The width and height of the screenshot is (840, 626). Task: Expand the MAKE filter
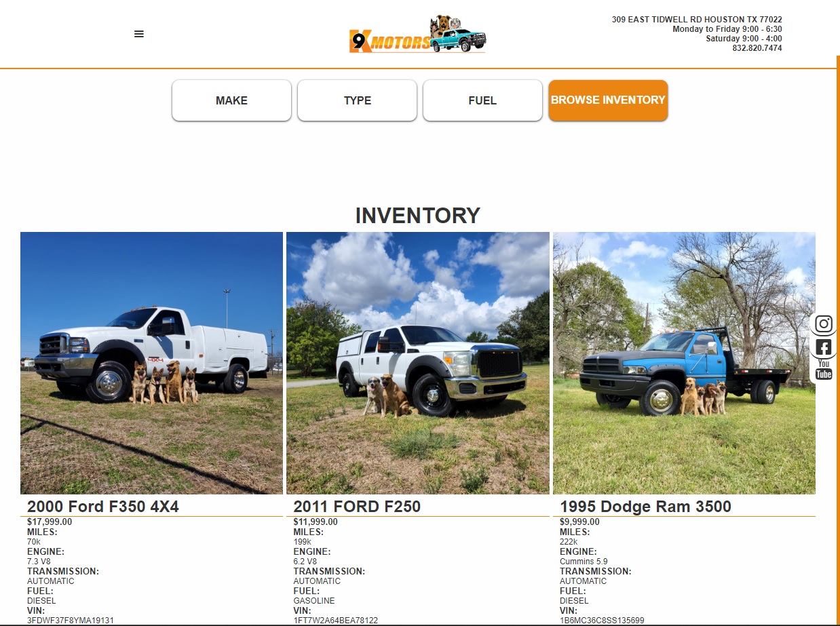[x=231, y=100]
